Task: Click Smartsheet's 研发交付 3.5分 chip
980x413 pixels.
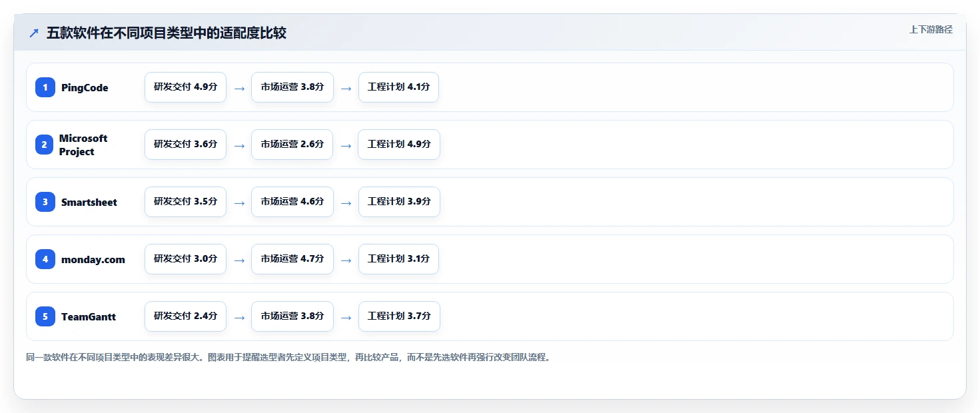Action: coord(185,202)
